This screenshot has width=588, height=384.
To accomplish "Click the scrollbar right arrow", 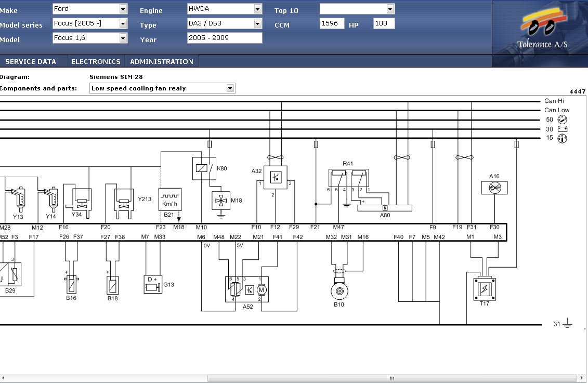I will point(582,378).
